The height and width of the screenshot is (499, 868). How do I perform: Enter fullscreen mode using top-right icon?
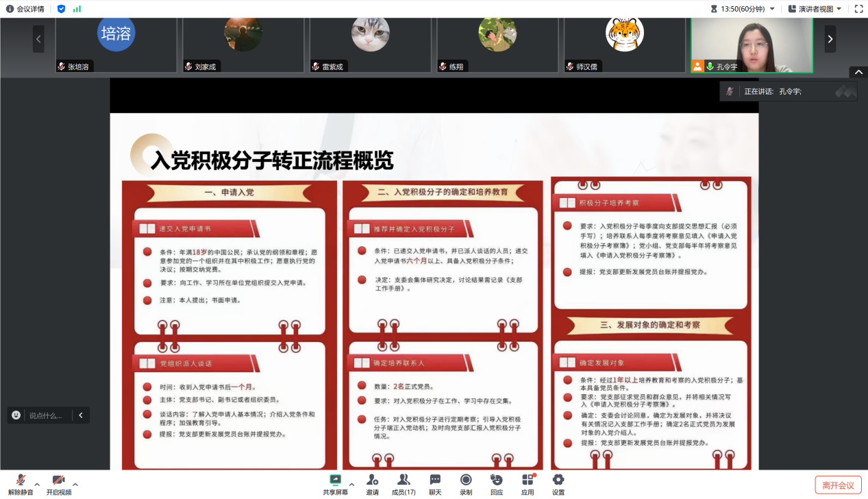pos(858,9)
